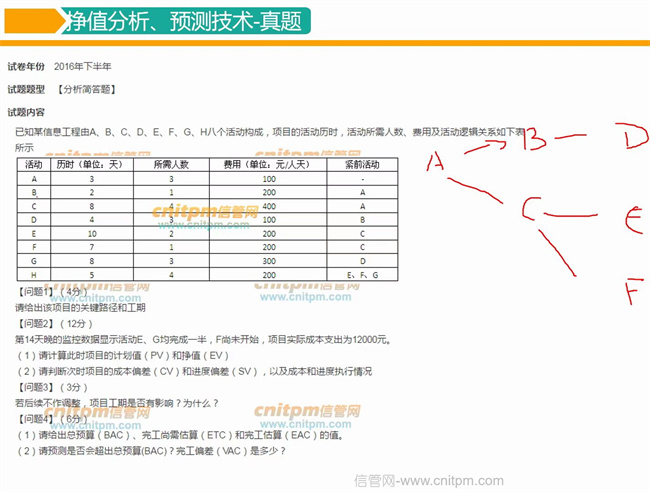This screenshot has height=492, width=650.
Task: Click the 【问题2】 heading
Action: pos(36,324)
